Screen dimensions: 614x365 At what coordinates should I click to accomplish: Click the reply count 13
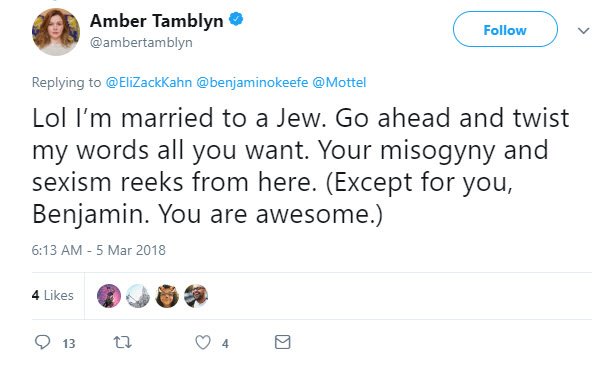point(69,343)
